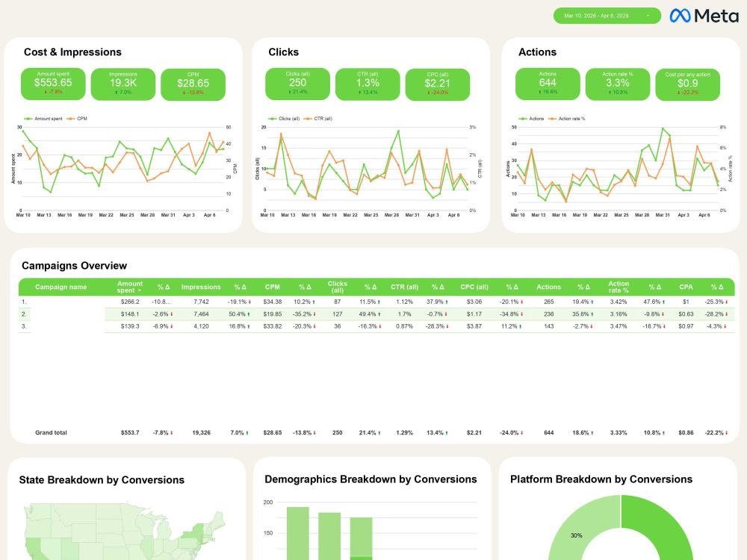The width and height of the screenshot is (747, 560).
Task: Click the CPM column header in Campaigns Overview
Action: 273,287
